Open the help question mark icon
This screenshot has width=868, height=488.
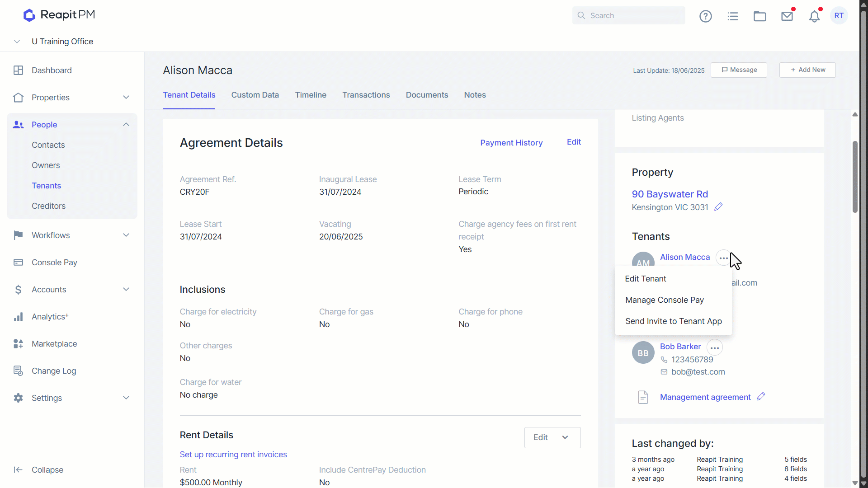tap(705, 16)
